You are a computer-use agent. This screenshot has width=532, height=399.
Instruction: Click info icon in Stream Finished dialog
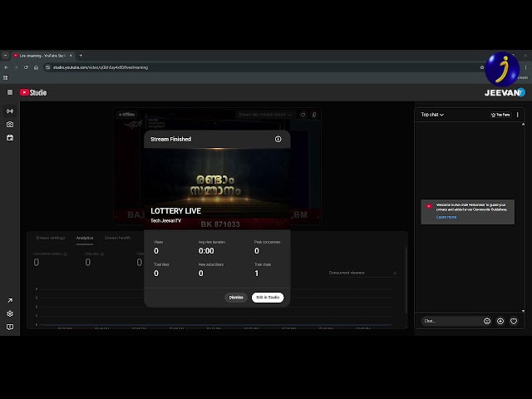[x=278, y=139]
